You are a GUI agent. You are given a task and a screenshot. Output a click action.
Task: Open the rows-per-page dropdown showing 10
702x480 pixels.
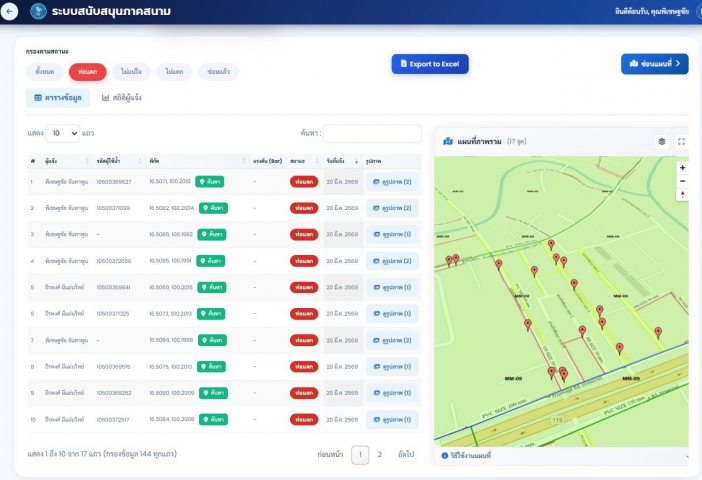(63, 133)
